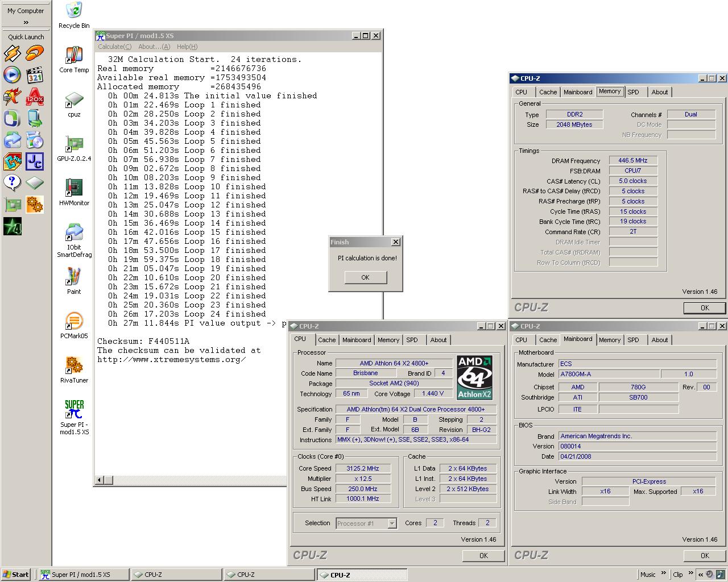Expand the Clip toolbar chevron
The image size is (728, 582).
690,573
